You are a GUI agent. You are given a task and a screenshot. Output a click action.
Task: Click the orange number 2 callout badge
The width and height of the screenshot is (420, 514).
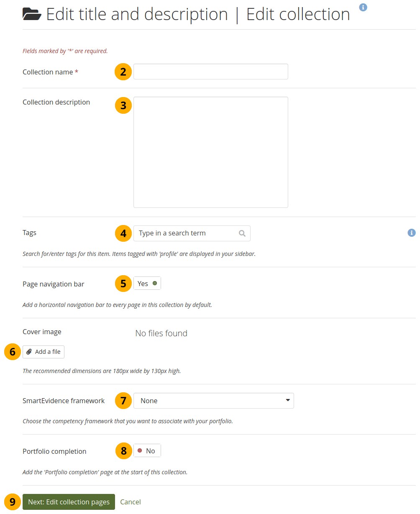(x=123, y=72)
